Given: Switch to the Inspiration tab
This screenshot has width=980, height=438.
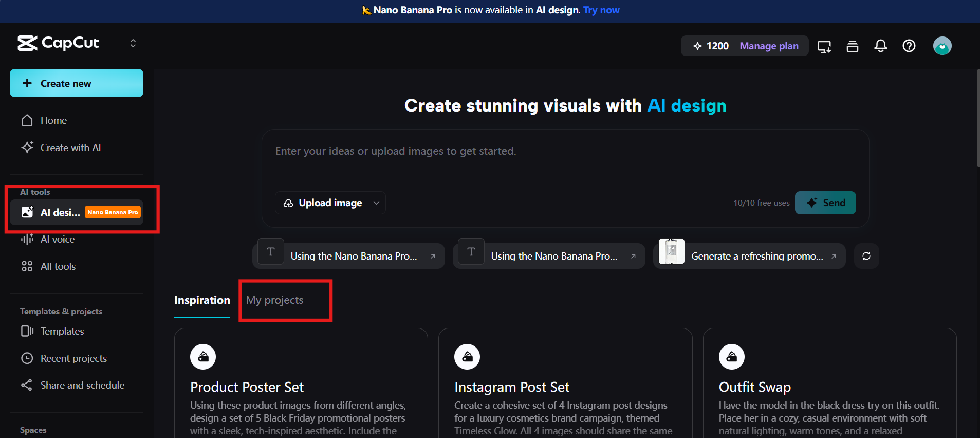Looking at the screenshot, I should pos(202,300).
